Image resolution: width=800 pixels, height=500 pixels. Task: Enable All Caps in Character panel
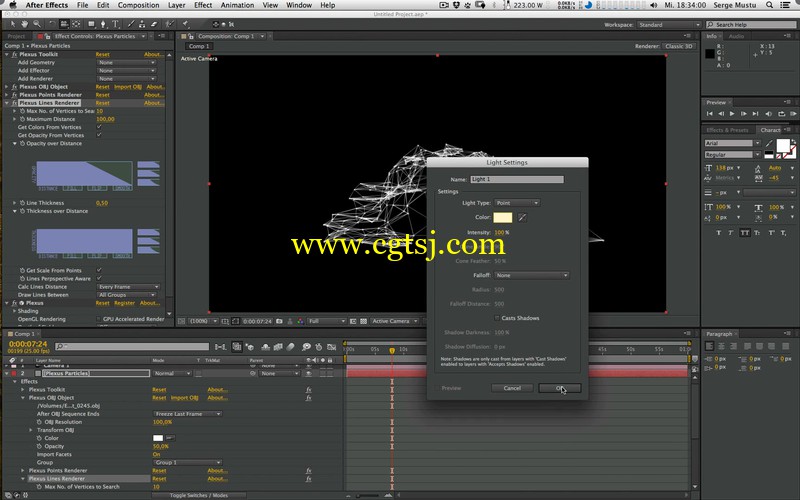(x=745, y=233)
